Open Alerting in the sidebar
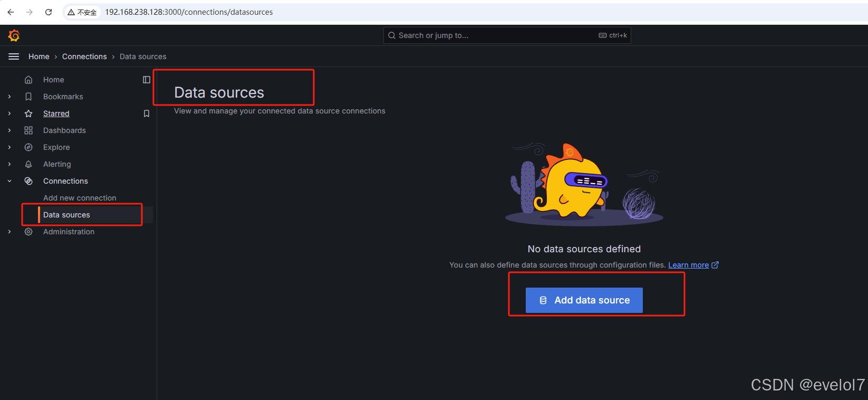This screenshot has height=400, width=868. [x=57, y=164]
